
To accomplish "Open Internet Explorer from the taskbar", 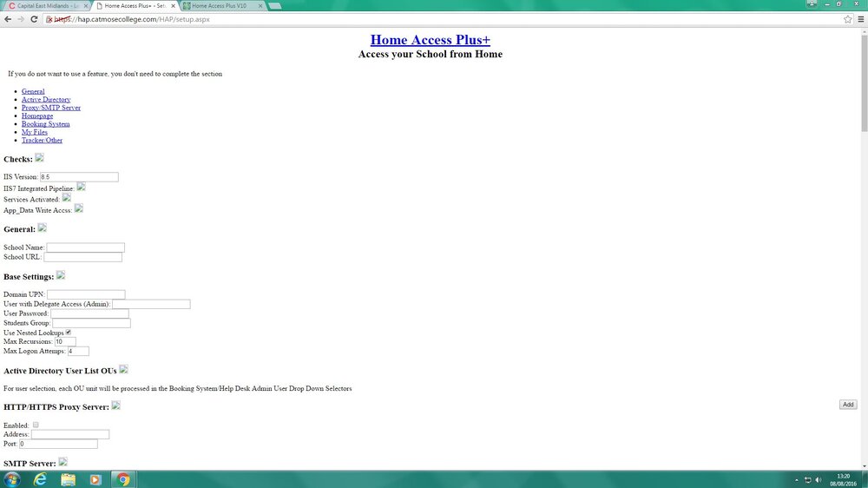I will tap(40, 479).
